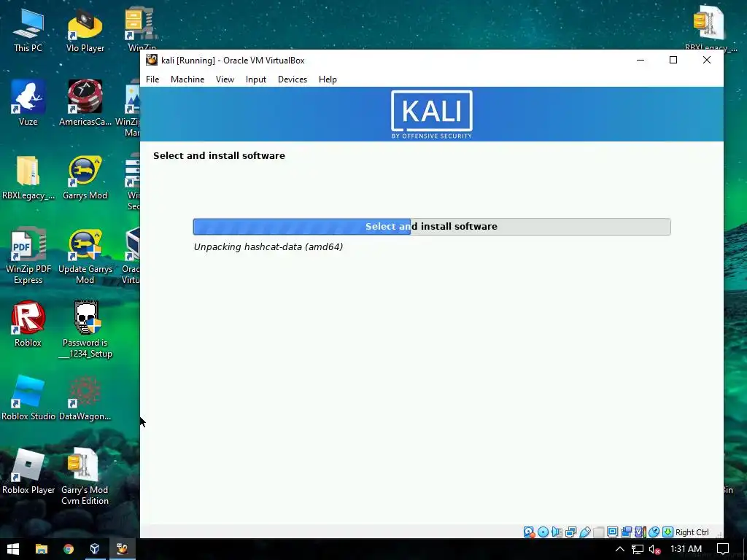The width and height of the screenshot is (747, 560).
Task: Open the File menu in VirtualBox
Action: click(152, 79)
